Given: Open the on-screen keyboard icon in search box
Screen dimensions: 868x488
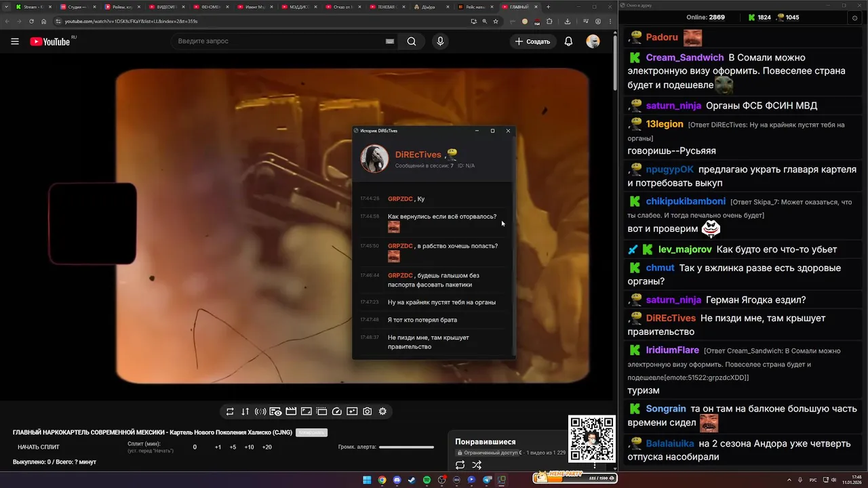Looking at the screenshot, I should coord(390,41).
